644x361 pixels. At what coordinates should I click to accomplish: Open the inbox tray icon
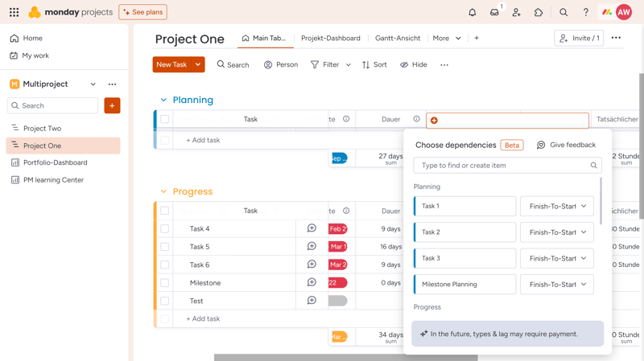494,12
